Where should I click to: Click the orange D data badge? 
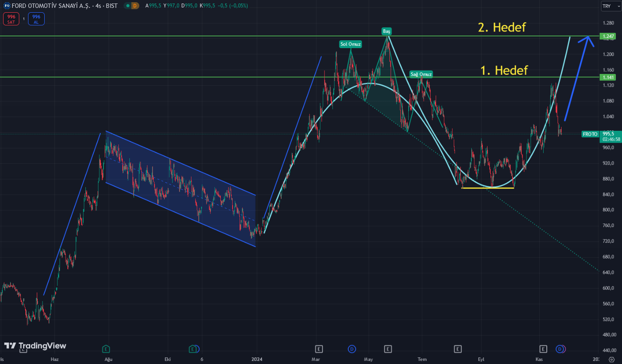(x=135, y=6)
